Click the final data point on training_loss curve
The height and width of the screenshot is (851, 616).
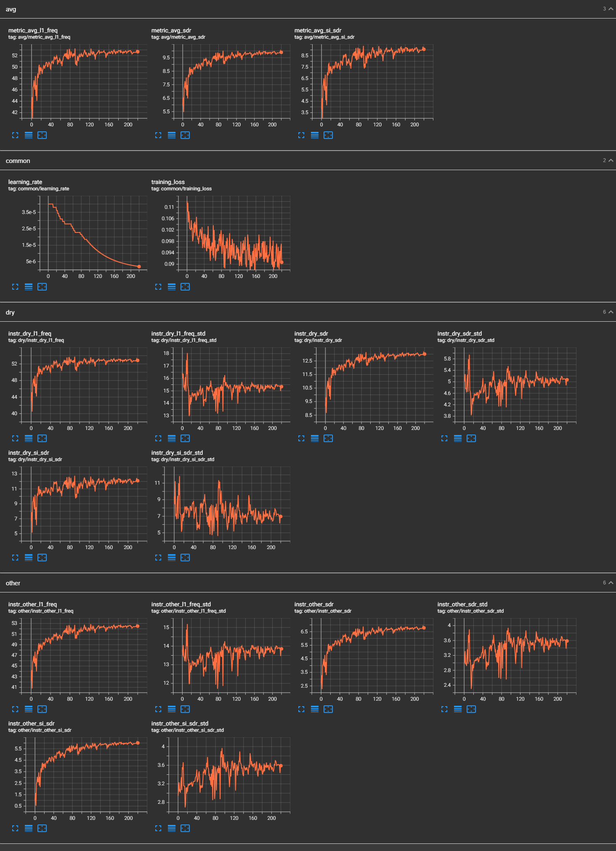pos(281,262)
